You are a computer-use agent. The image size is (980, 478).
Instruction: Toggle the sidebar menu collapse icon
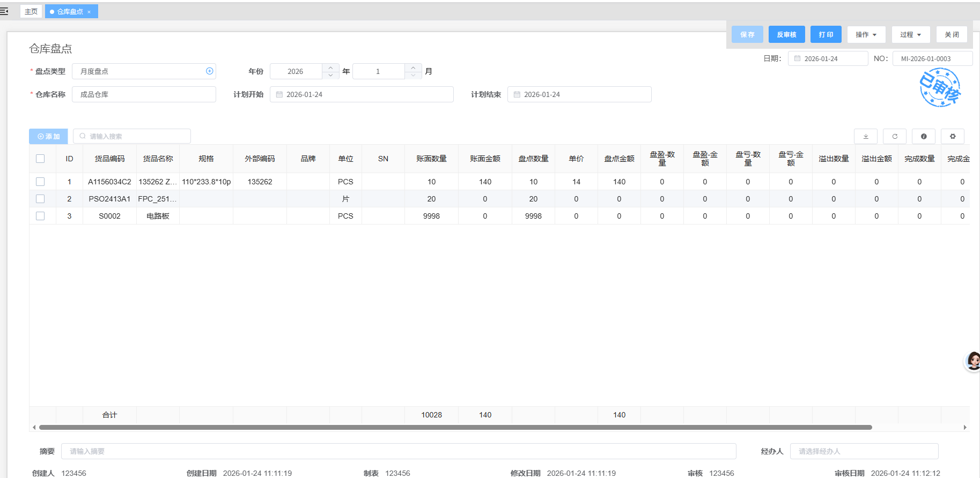(4, 11)
